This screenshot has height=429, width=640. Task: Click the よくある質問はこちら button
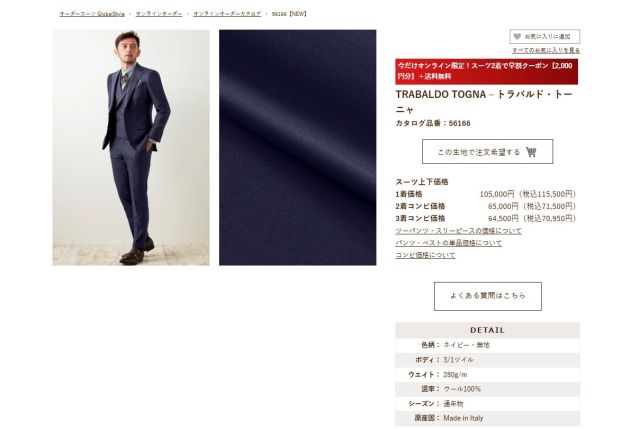(x=488, y=296)
